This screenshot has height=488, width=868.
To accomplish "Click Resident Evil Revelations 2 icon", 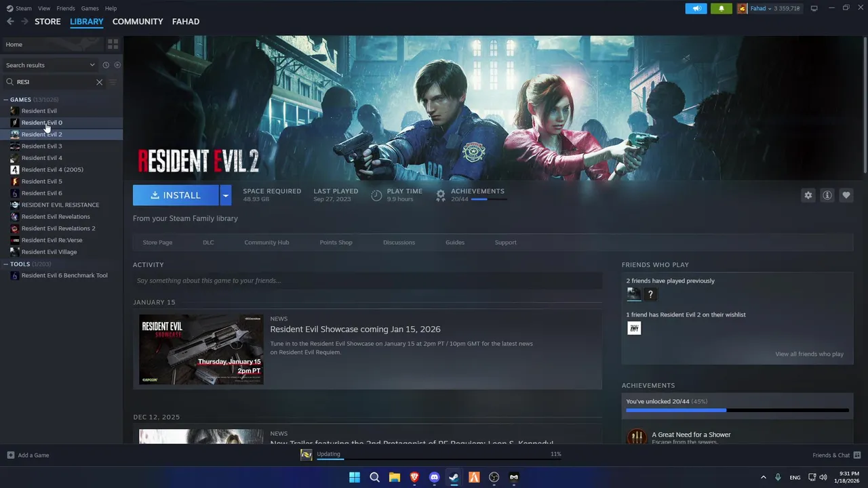I will 15,228.
